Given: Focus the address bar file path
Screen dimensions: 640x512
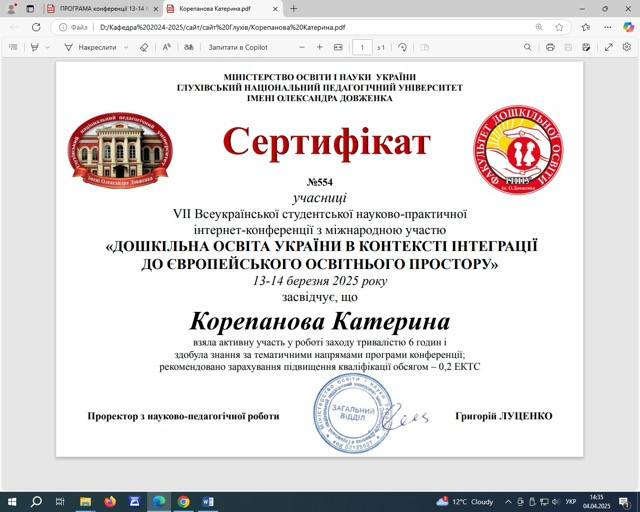Looking at the screenshot, I should [x=222, y=27].
